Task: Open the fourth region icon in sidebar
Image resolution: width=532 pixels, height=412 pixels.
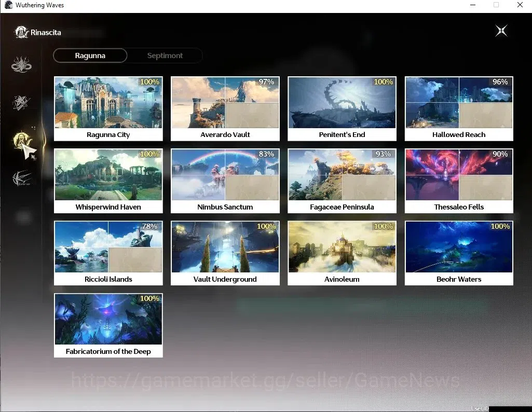Action: coord(22,178)
